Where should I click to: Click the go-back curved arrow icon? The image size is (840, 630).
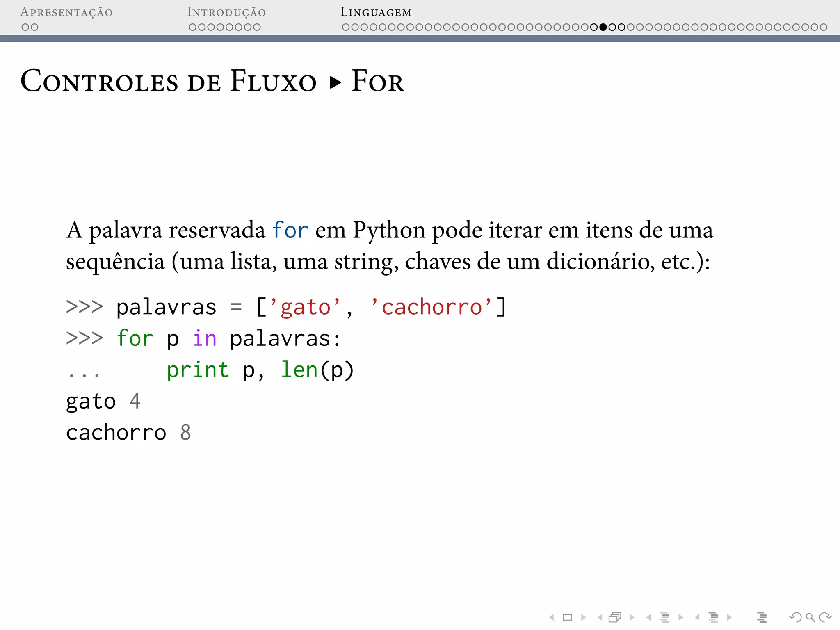click(795, 617)
